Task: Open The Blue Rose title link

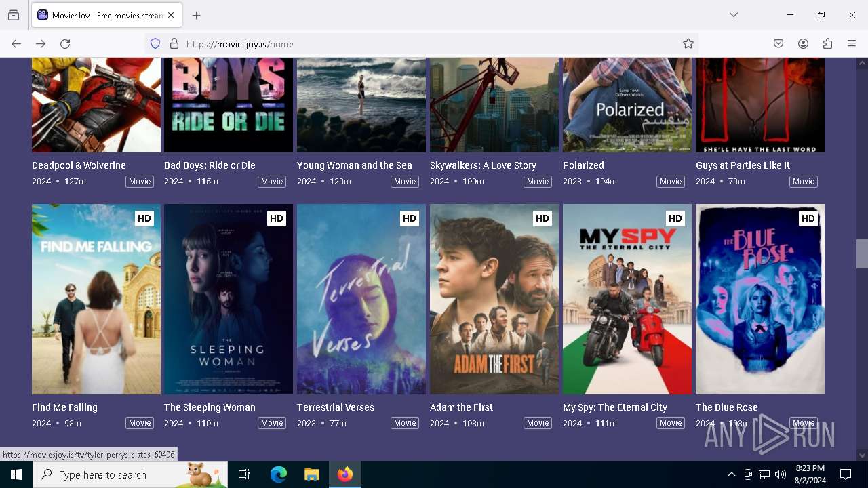Action: click(x=727, y=407)
